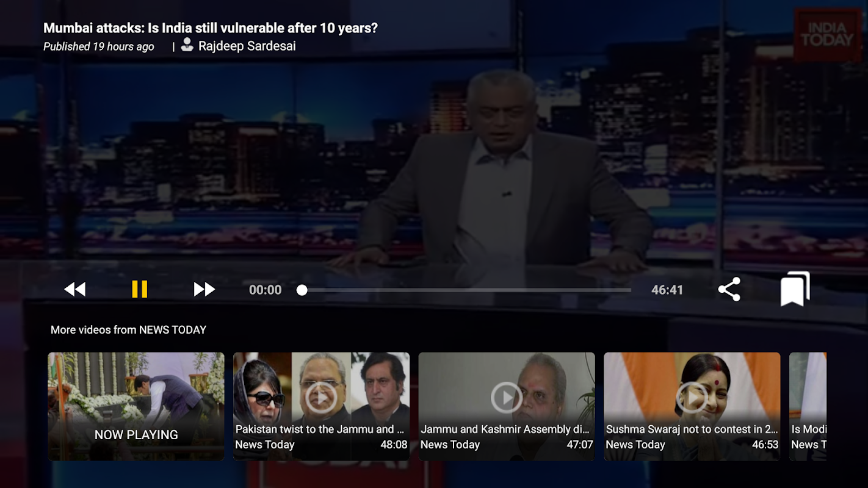Play the Pakistan twist to Jammu video
Screen dimensions: 868x488
click(321, 406)
